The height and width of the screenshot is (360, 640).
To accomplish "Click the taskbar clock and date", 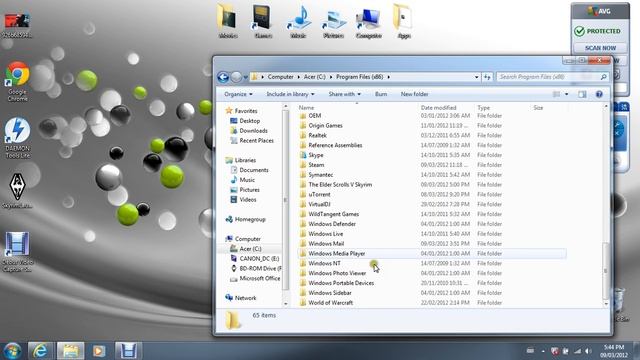I will point(614,351).
